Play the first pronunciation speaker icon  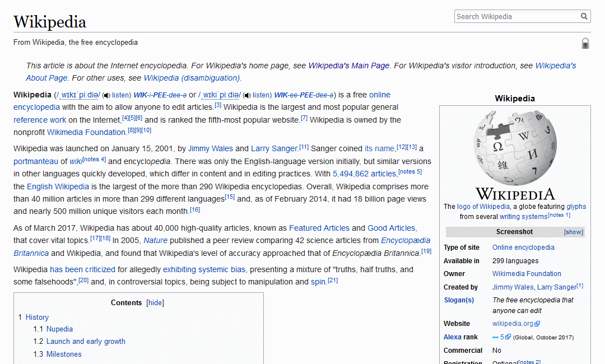106,95
